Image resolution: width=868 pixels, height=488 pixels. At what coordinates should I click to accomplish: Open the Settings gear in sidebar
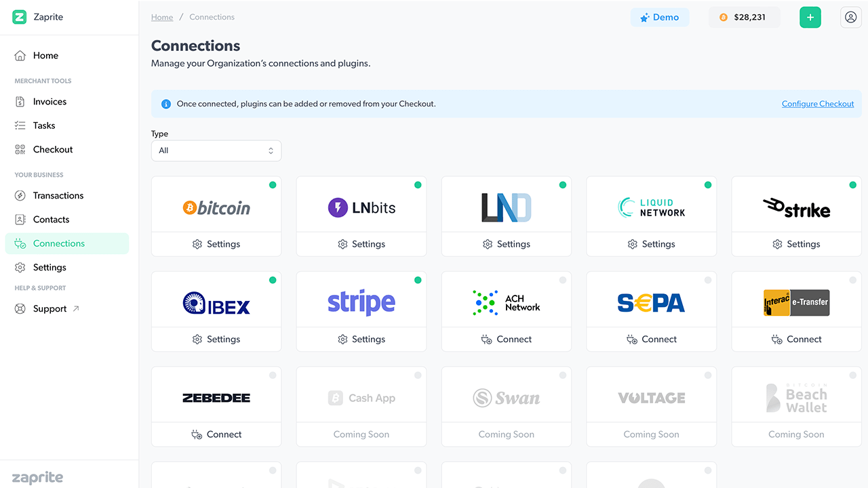tap(20, 266)
